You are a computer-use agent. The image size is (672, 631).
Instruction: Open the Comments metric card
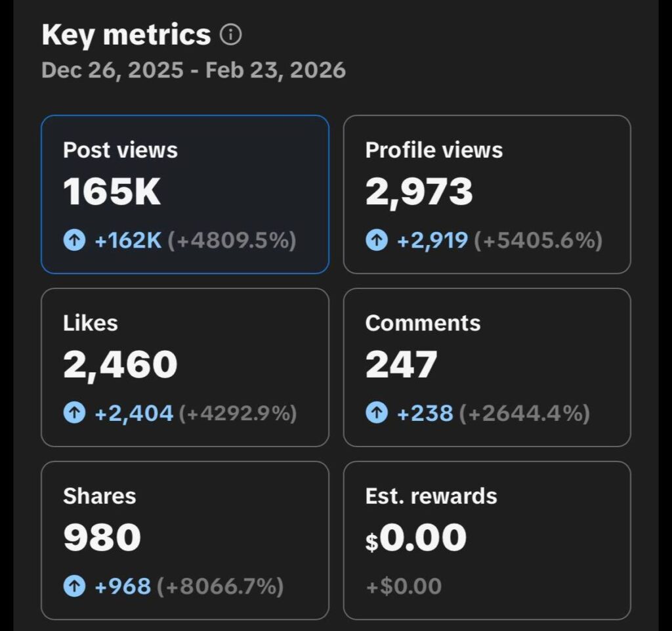click(487, 367)
